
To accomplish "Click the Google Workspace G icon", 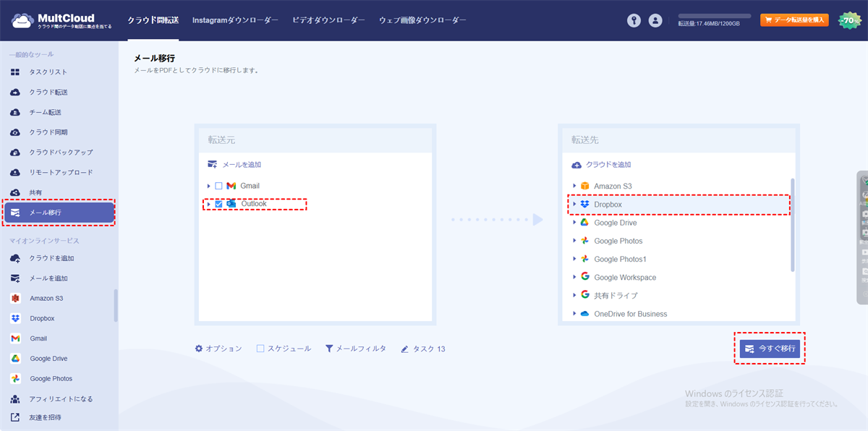I will (x=584, y=277).
